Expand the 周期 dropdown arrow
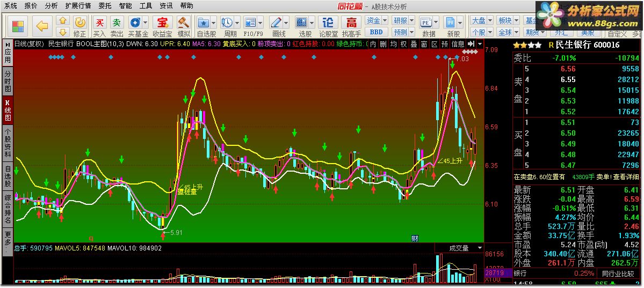 236,22
